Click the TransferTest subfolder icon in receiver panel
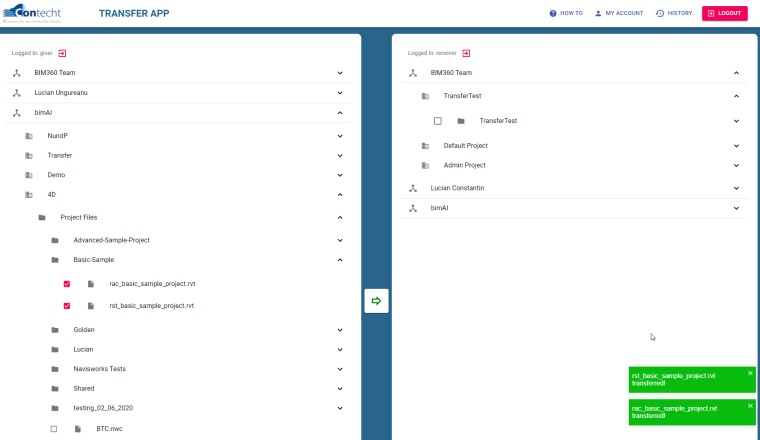 461,121
